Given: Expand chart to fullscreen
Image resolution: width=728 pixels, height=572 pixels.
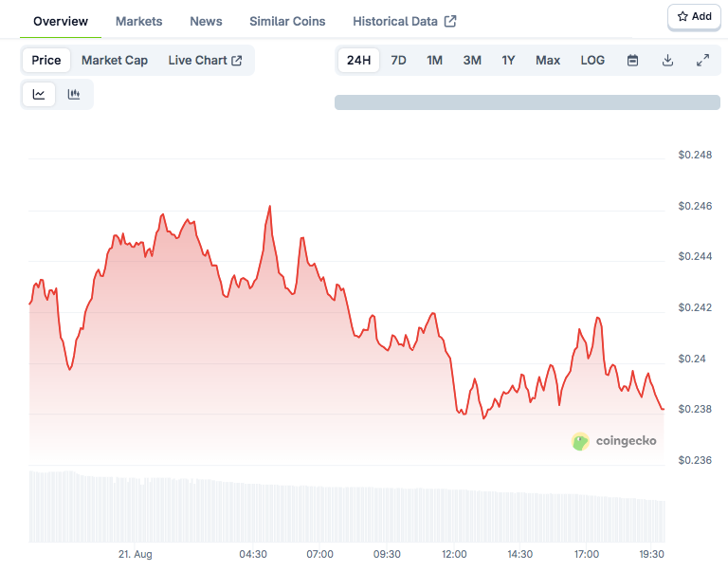Looking at the screenshot, I should tap(703, 61).
